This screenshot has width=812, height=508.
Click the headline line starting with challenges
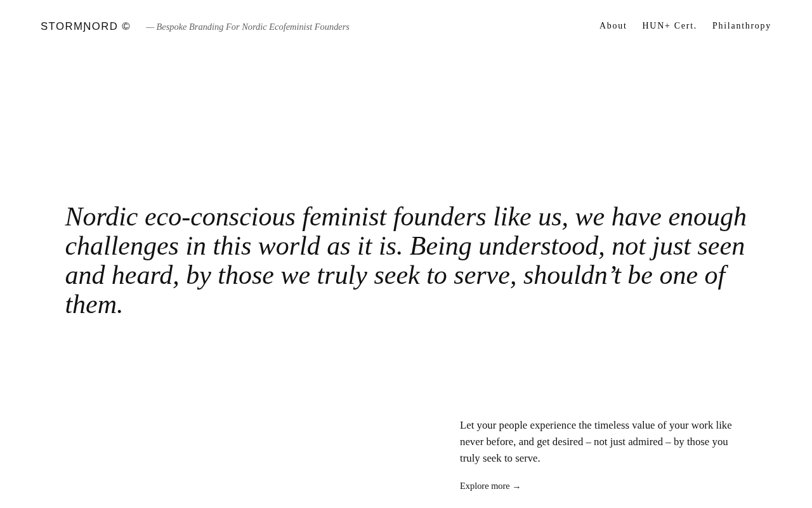click(404, 246)
